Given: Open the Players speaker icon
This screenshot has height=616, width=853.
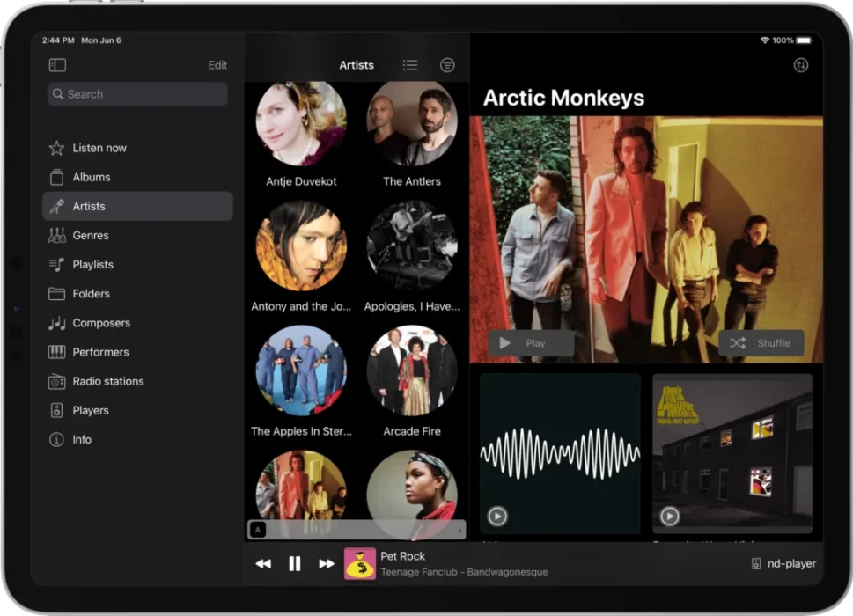Looking at the screenshot, I should (56, 410).
